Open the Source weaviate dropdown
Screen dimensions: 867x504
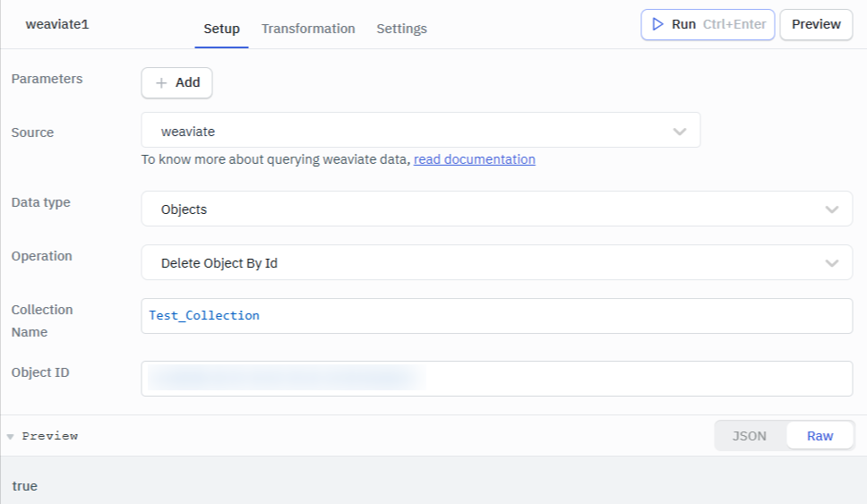[x=421, y=131]
